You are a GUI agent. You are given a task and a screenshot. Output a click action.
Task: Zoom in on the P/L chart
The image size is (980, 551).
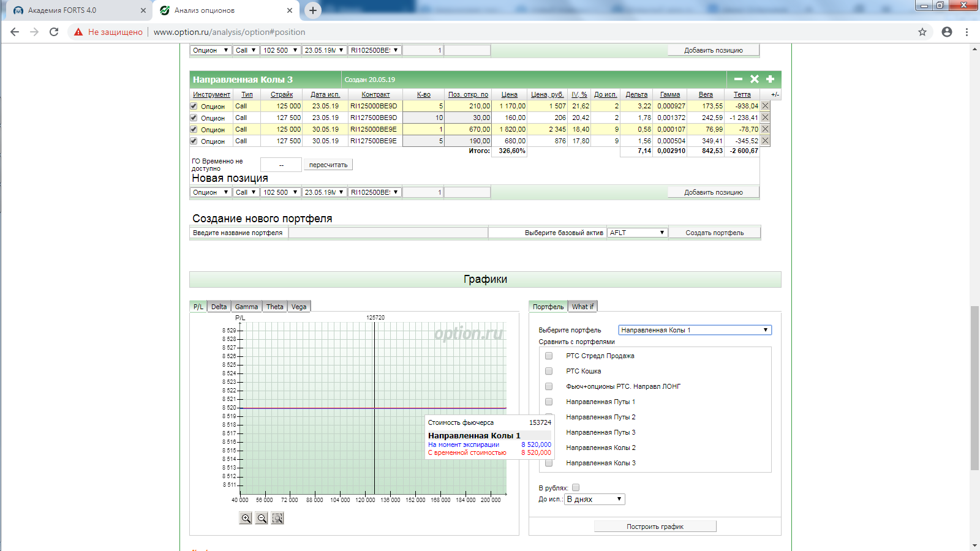tap(246, 518)
